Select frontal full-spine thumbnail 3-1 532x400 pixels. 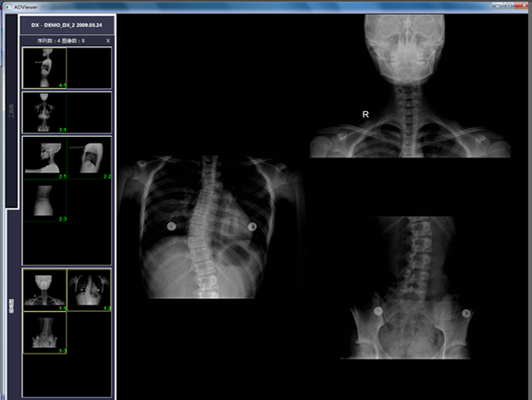pos(44,112)
